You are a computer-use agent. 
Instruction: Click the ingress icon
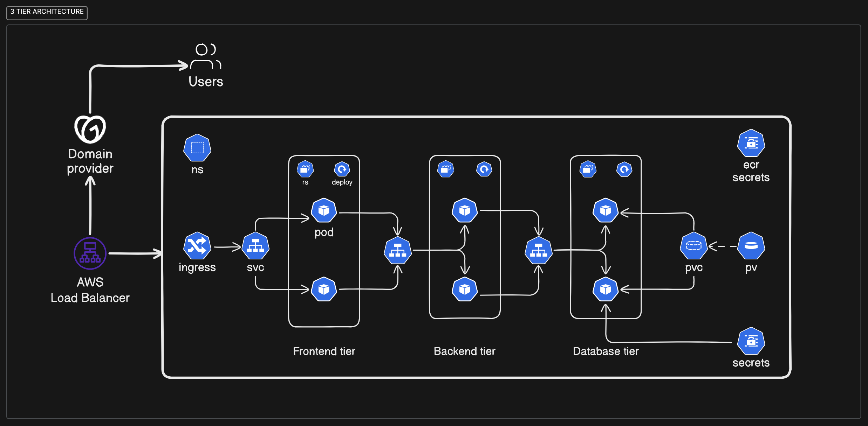coord(197,246)
